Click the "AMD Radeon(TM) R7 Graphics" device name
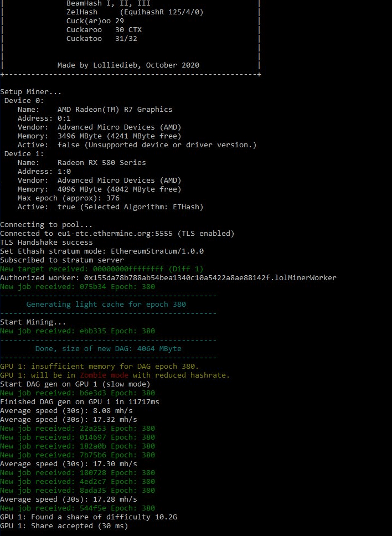This screenshot has width=392, height=536. pos(115,110)
